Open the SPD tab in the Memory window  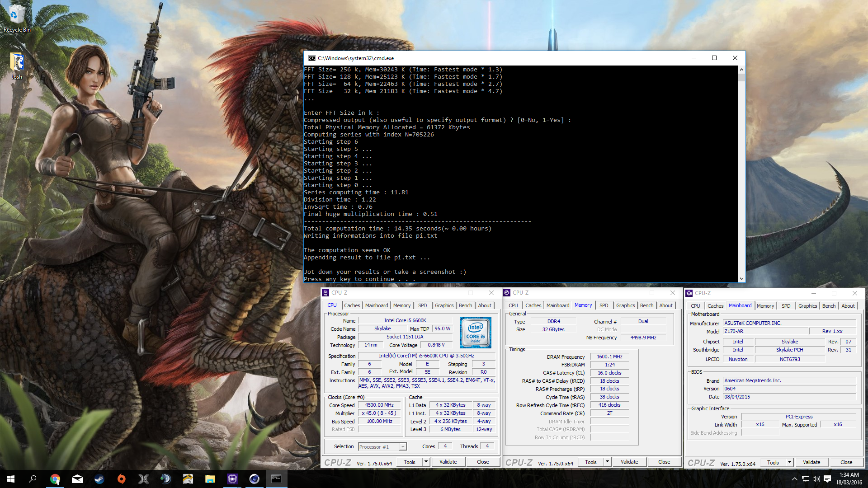(x=604, y=305)
